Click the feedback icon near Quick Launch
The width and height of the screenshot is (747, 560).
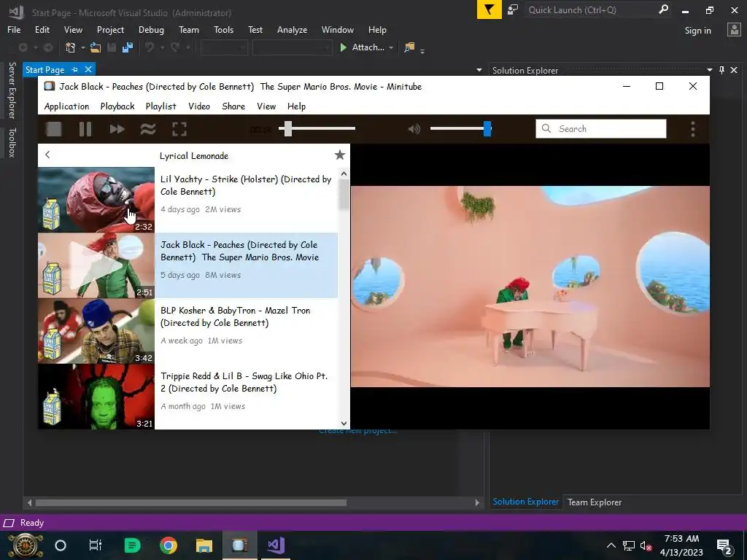(513, 9)
